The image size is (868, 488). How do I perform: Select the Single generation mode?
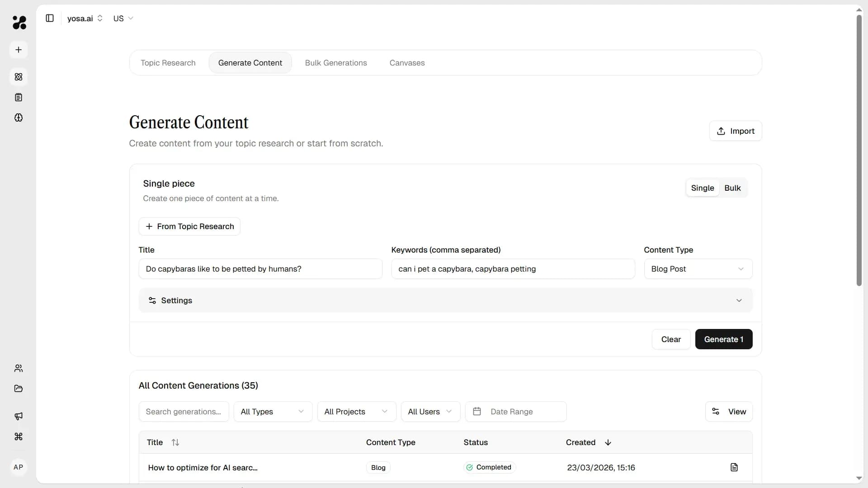(703, 188)
